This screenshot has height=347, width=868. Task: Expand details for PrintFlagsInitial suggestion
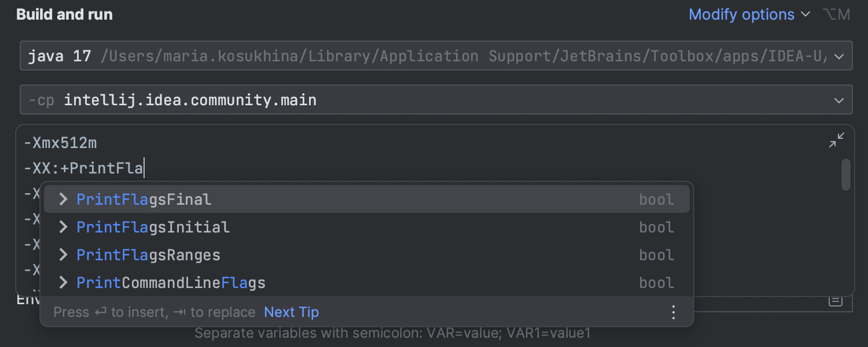62,227
